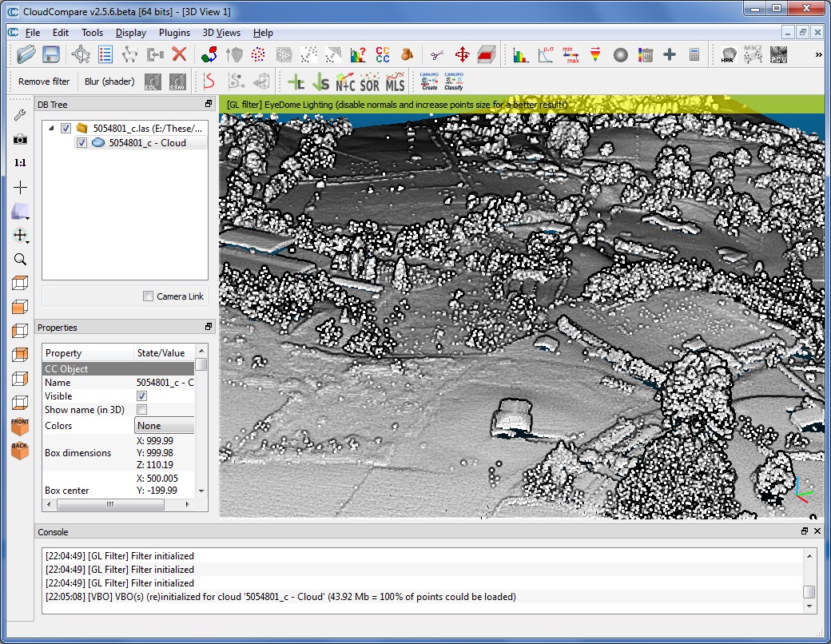This screenshot has width=831, height=644.
Task: Enable Show name (in 3D) checkbox
Action: [x=142, y=410]
